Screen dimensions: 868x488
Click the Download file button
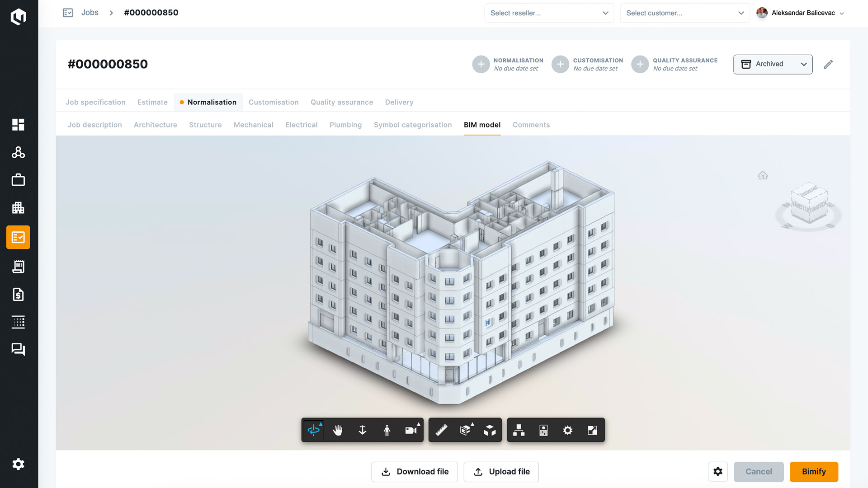coord(414,472)
